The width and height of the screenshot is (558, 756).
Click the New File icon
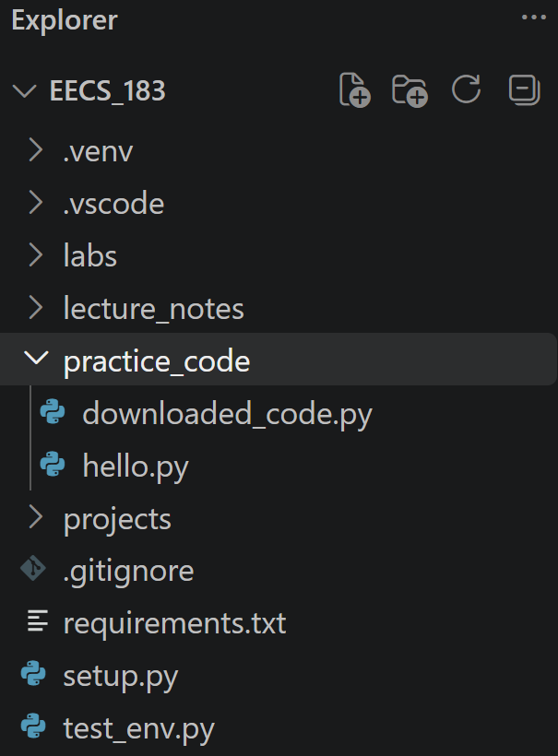tap(355, 89)
